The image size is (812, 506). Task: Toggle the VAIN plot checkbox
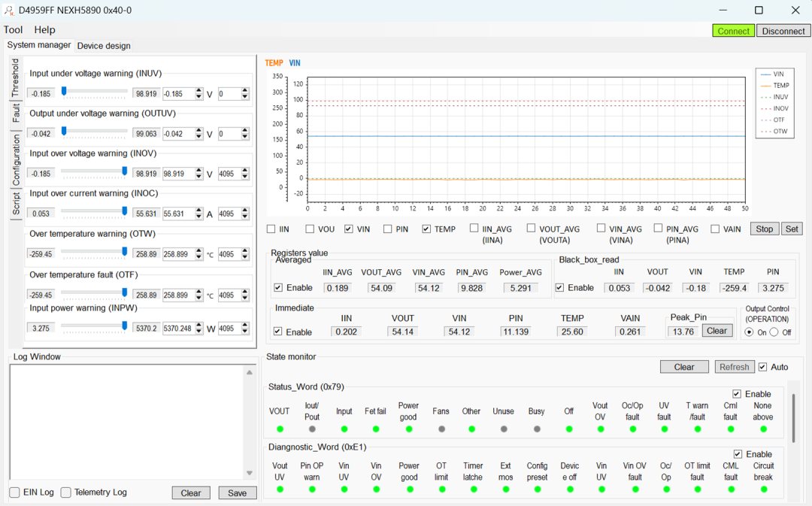(715, 229)
